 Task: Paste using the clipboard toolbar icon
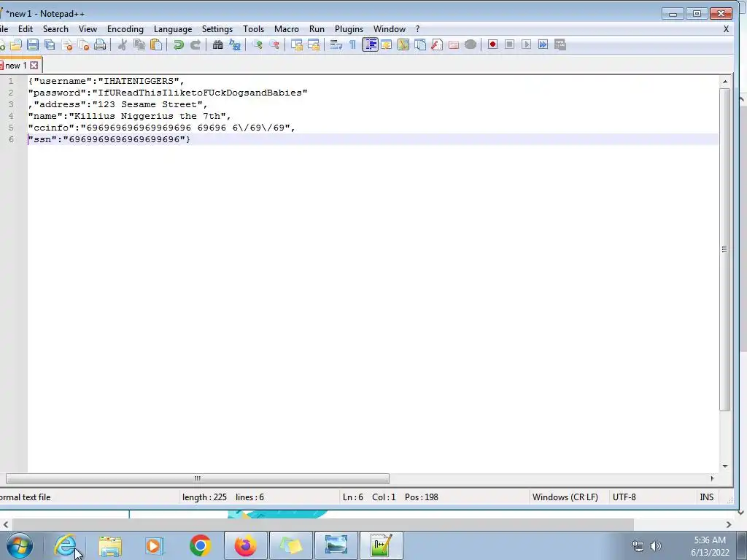156,44
